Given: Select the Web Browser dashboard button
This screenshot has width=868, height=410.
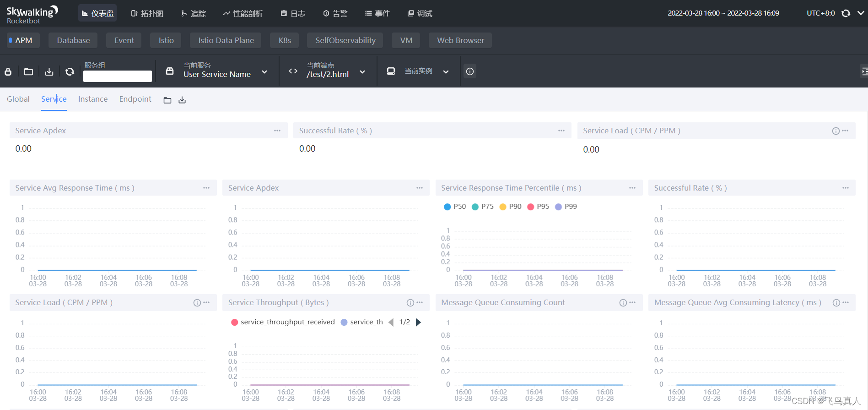Looking at the screenshot, I should [460, 40].
